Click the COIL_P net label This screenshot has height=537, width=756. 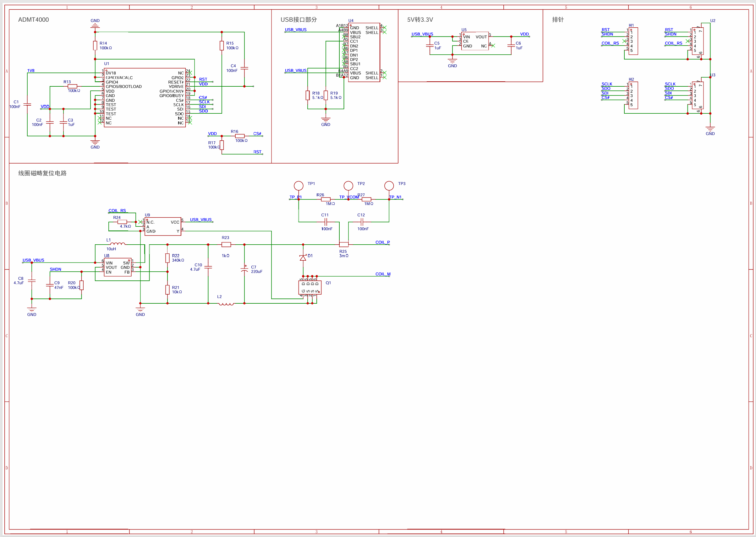382,242
